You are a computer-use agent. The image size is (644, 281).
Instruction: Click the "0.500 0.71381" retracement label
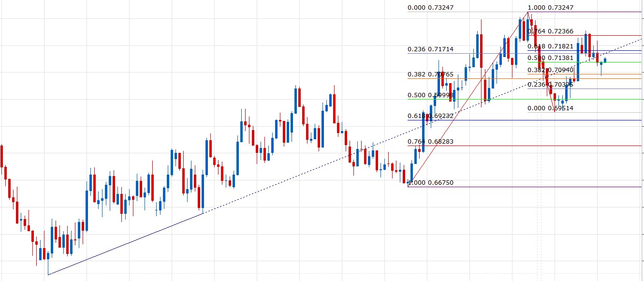pos(550,58)
